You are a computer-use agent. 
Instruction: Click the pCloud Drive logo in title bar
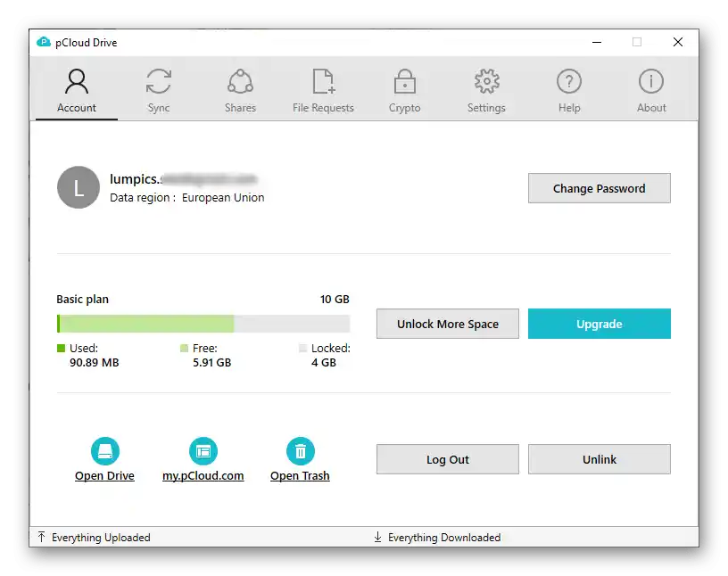[44, 42]
